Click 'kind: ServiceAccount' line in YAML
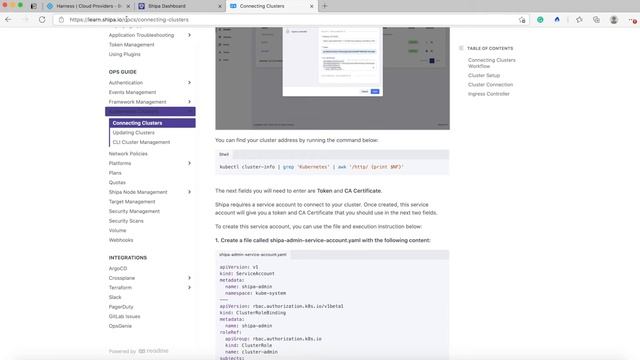The image size is (640, 360). pos(247,273)
